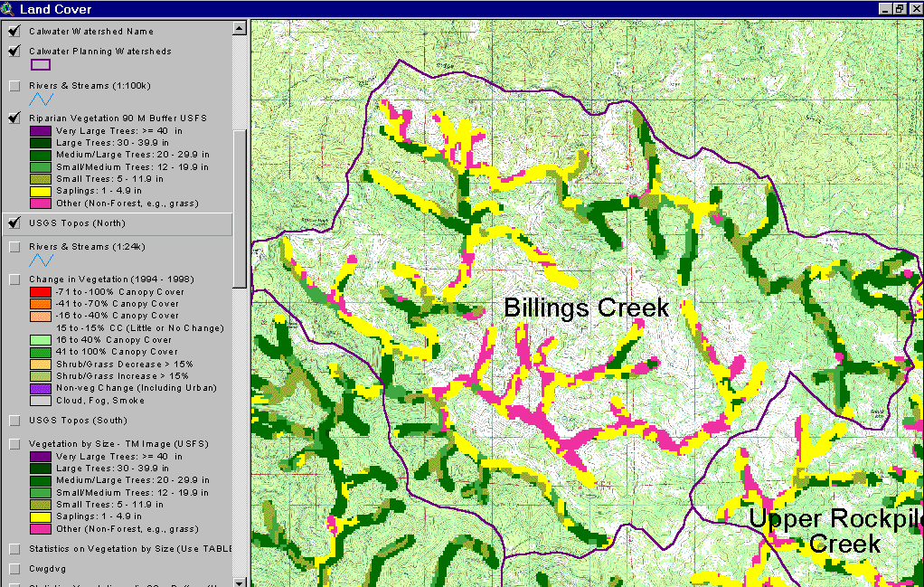Hide the Riparian Vegetation 90 M Buffer layer
This screenshot has height=587, width=924.
coord(14,118)
